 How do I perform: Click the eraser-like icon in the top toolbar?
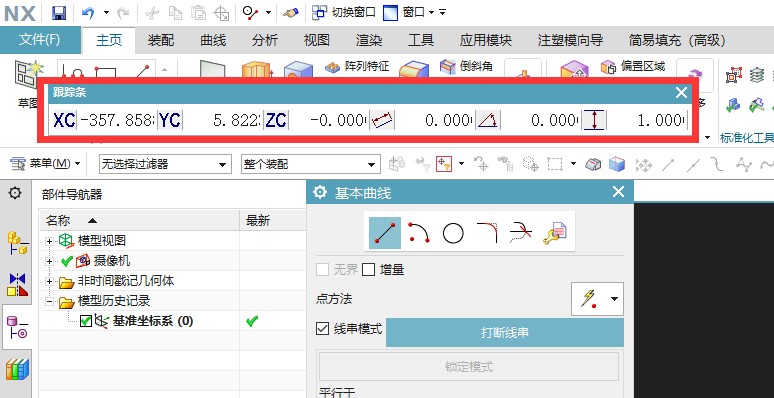[291, 13]
